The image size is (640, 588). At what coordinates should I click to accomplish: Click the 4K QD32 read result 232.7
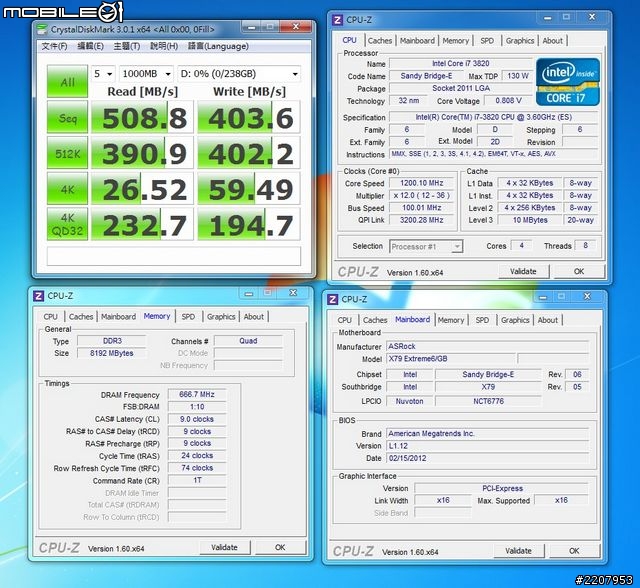click(142, 224)
